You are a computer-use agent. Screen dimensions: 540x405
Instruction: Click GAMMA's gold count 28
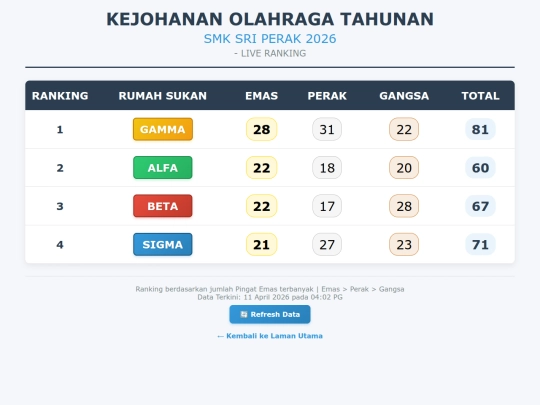[261, 129]
